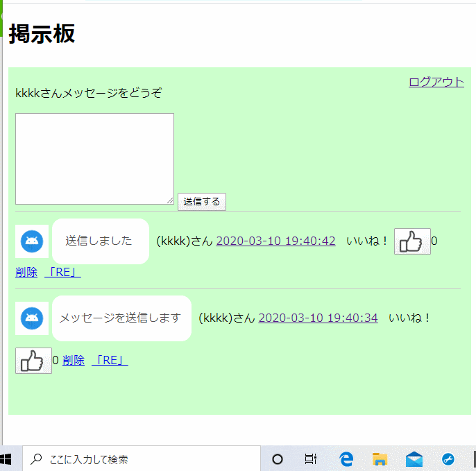
Task: Open File Explorer from the taskbar
Action: [380, 459]
